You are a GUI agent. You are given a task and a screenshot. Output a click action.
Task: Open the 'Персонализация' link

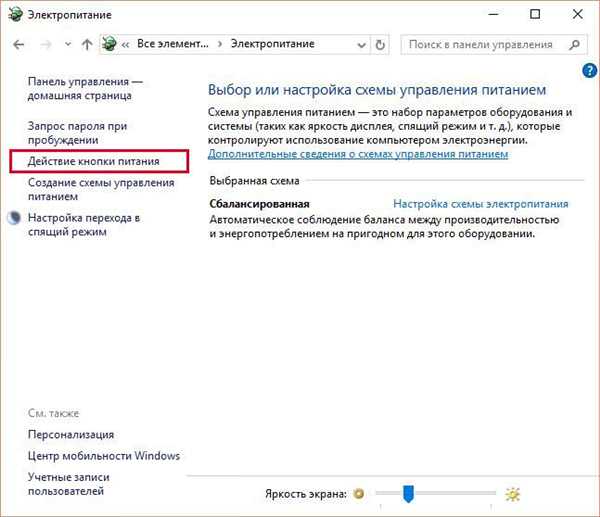pos(71,435)
